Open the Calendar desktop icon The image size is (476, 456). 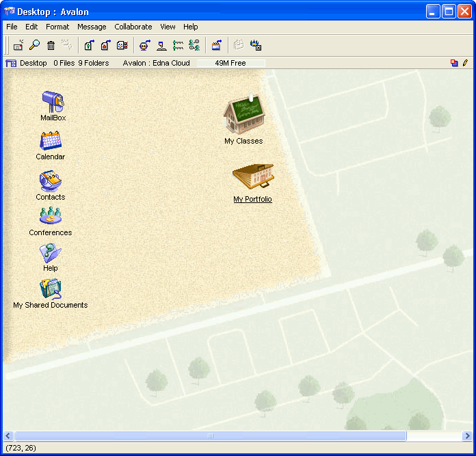click(51, 141)
